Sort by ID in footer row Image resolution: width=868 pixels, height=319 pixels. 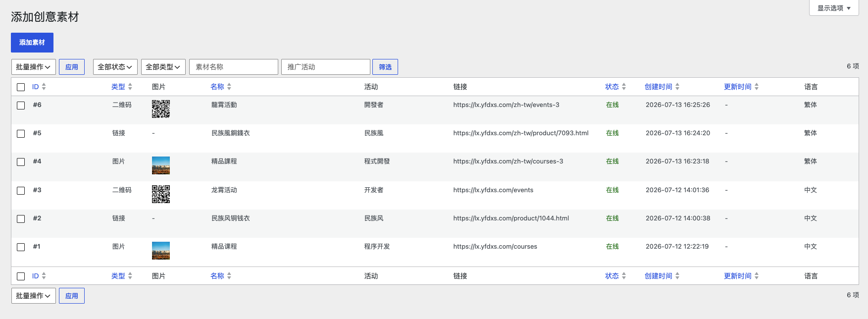[36, 276]
